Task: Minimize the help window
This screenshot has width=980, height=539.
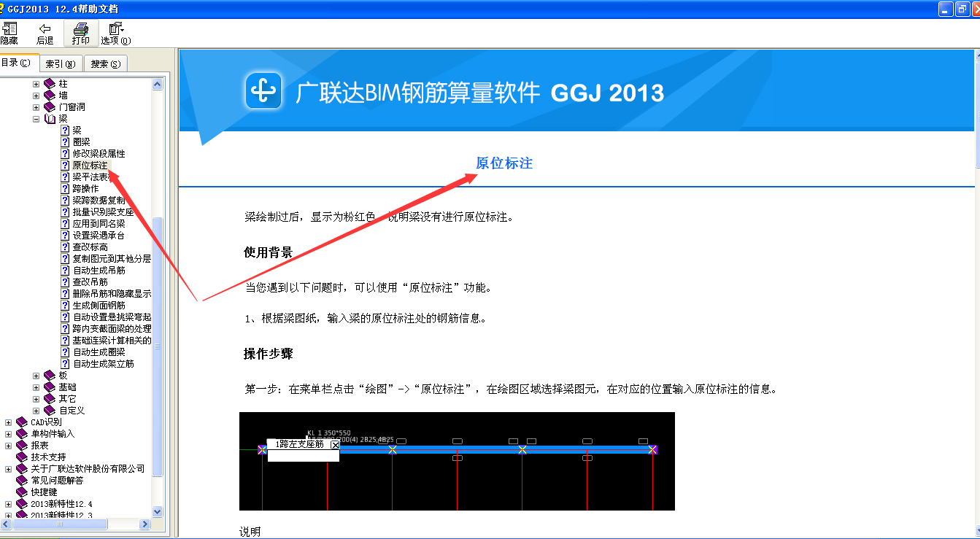Action: pos(946,9)
